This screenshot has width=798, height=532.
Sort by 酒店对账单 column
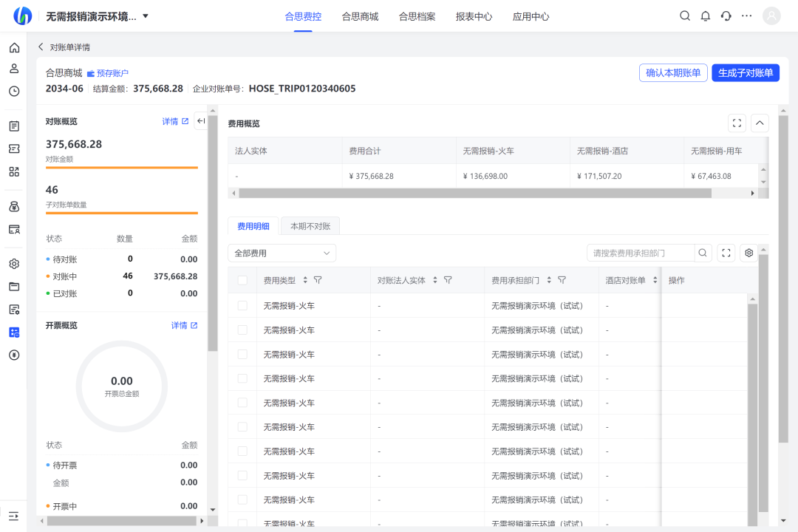(x=655, y=280)
